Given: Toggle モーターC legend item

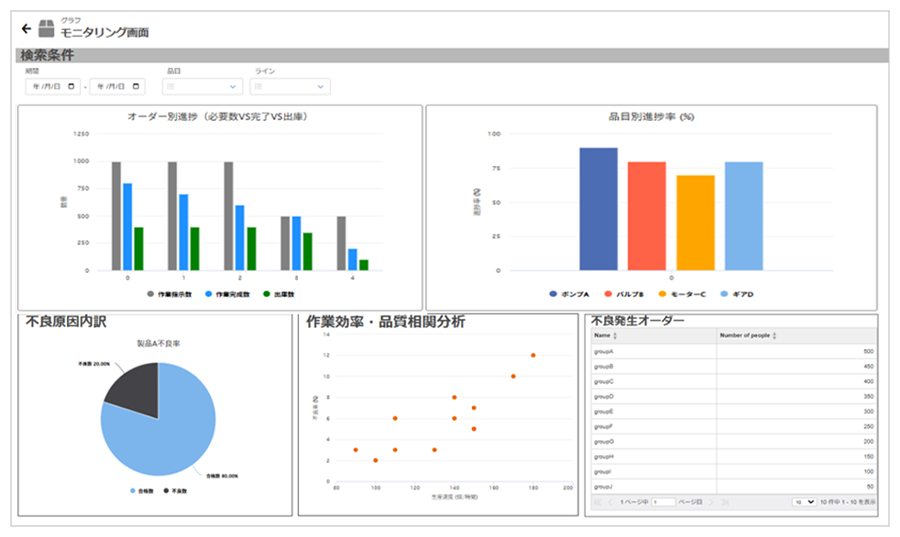Looking at the screenshot, I should (x=685, y=295).
